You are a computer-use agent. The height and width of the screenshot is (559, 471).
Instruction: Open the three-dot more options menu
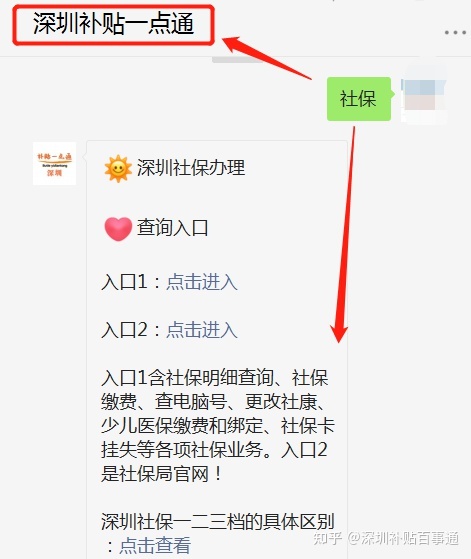pos(455,32)
